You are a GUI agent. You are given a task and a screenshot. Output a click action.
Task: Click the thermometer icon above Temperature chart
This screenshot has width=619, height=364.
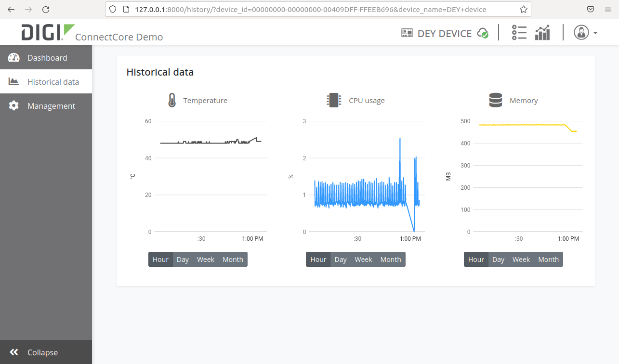(x=172, y=101)
